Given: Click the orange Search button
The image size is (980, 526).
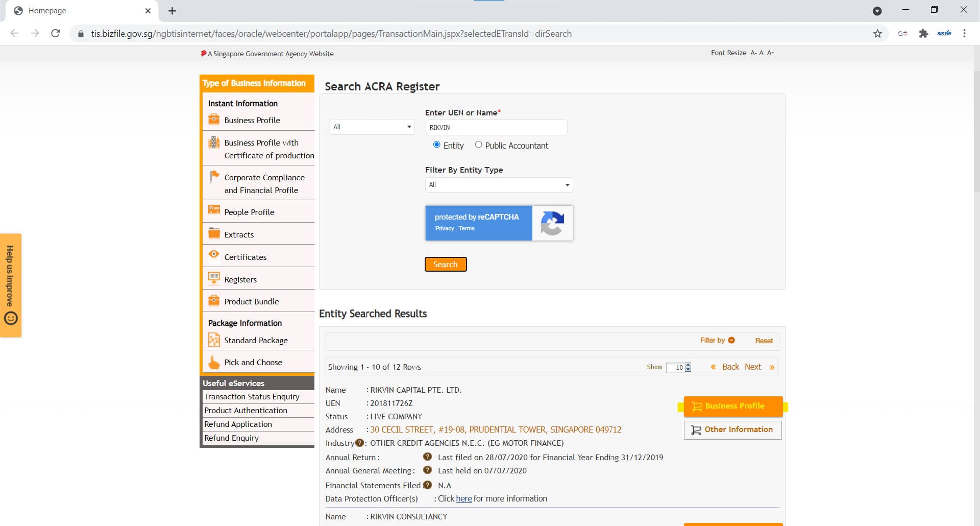Looking at the screenshot, I should tap(446, 264).
